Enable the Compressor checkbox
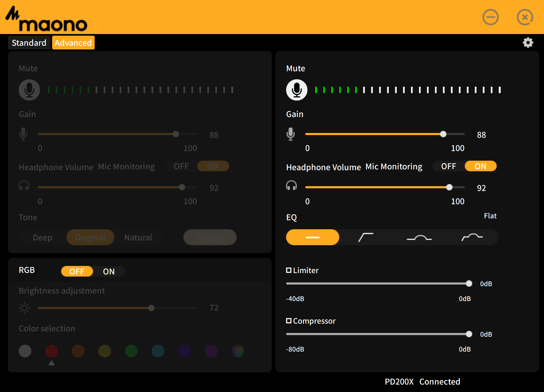 [x=289, y=321]
